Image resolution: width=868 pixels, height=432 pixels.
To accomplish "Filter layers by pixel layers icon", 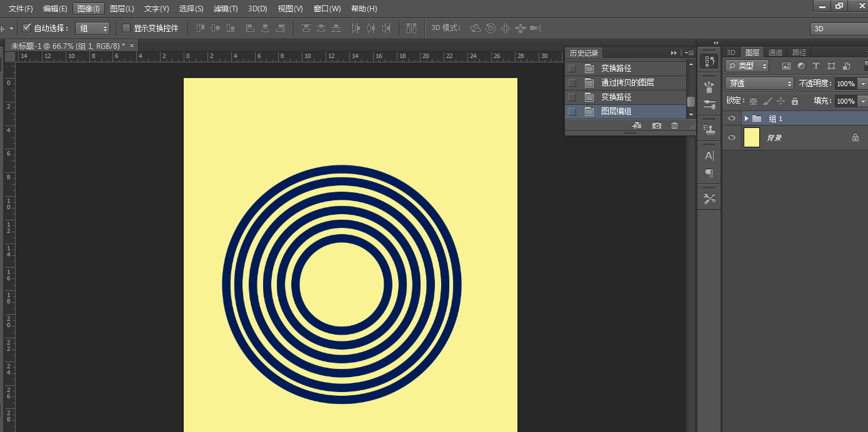I will point(786,66).
